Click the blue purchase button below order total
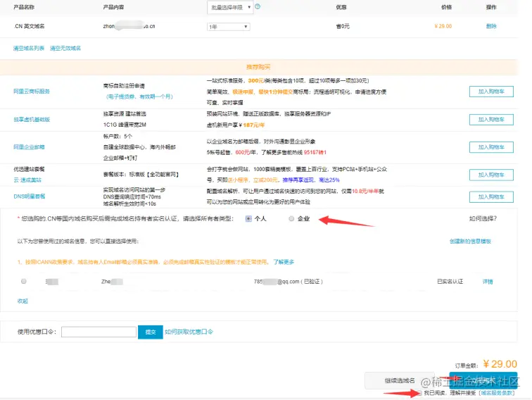The image size is (532, 400). [483, 381]
